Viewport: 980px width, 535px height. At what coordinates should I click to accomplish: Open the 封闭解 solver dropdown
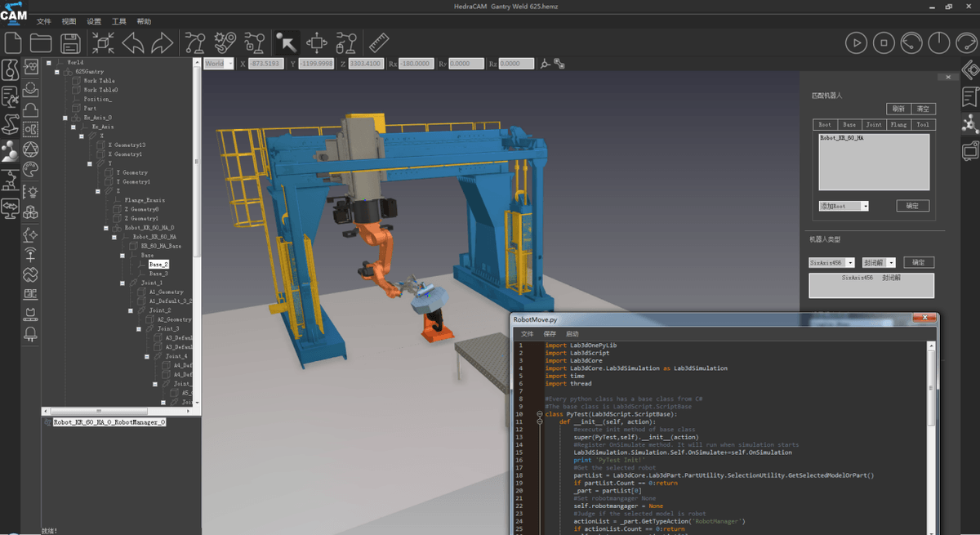[879, 263]
